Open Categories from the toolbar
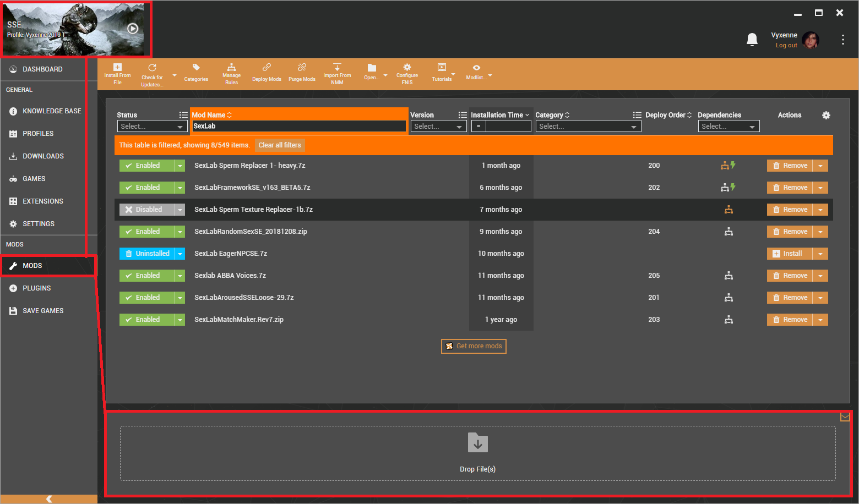The width and height of the screenshot is (859, 504). [x=196, y=73]
